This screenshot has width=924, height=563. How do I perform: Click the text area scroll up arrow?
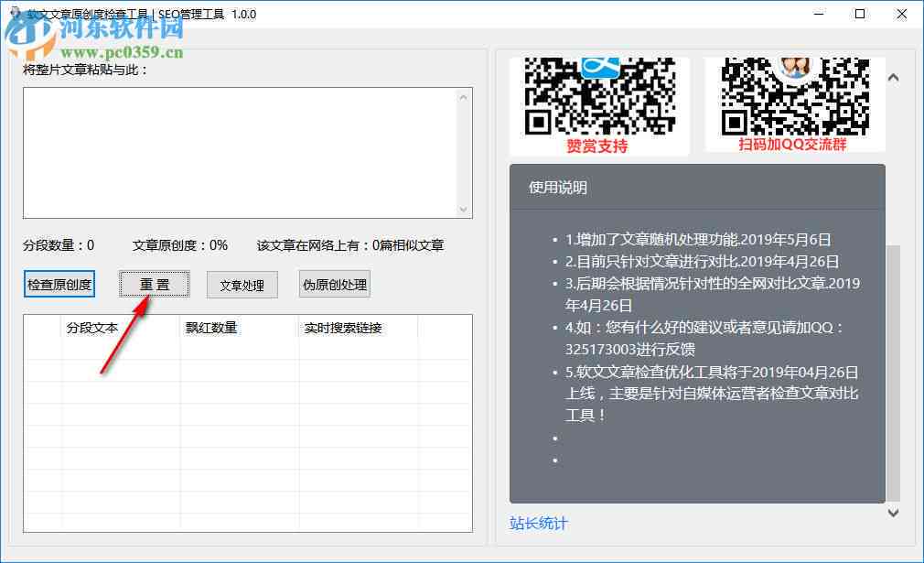[x=463, y=97]
